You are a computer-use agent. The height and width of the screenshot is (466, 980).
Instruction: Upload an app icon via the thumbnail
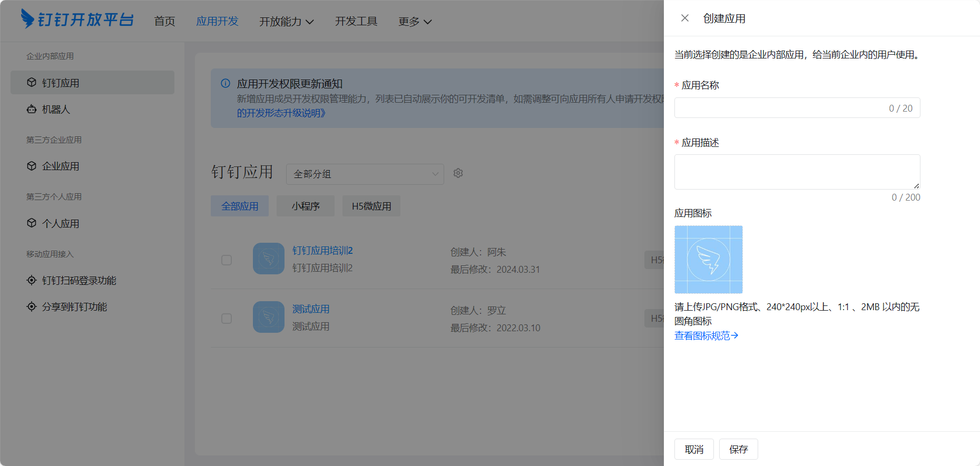[x=709, y=260]
